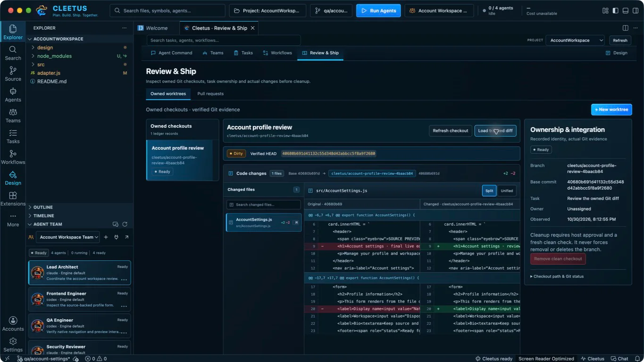This screenshot has width=644, height=362.
Task: Click the Search tasks, agents, workflows field
Action: click(224, 41)
